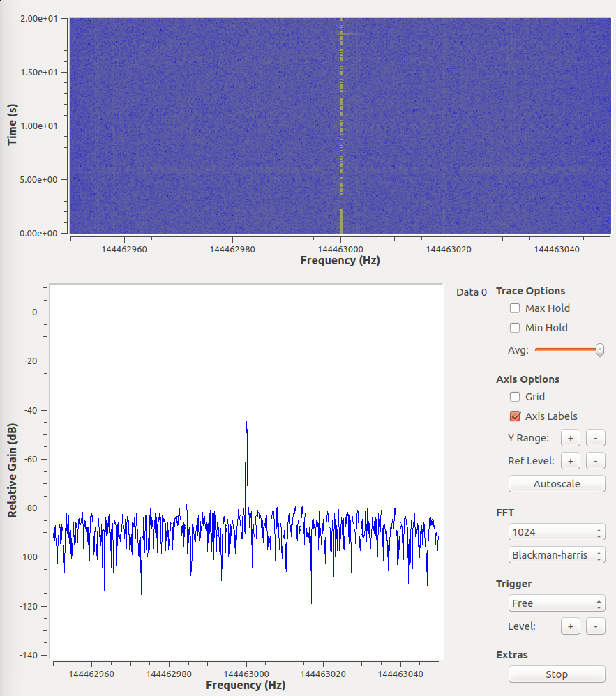
Task: Enable the Min Hold checkbox
Action: tap(515, 328)
